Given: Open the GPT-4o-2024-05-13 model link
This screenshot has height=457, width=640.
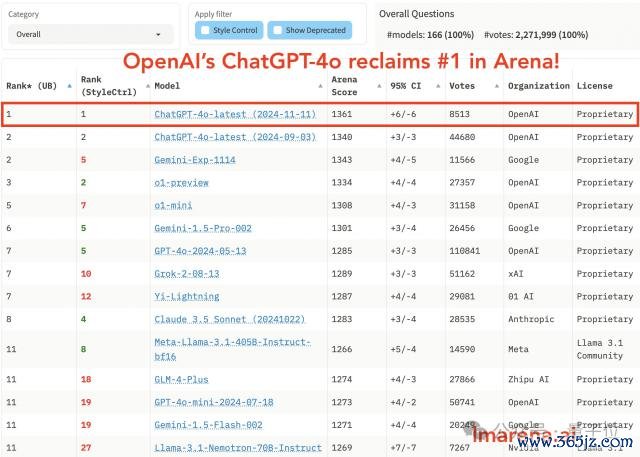Looking at the screenshot, I should coord(200,251).
